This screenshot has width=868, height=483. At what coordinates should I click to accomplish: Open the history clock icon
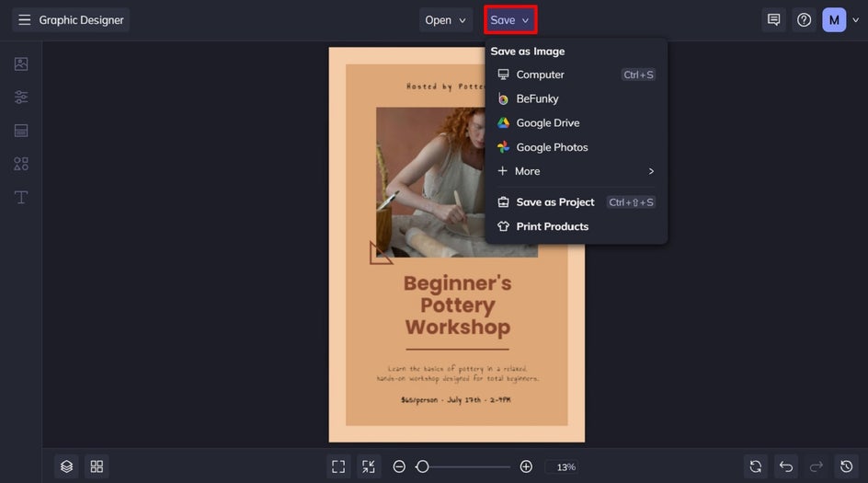click(x=846, y=466)
